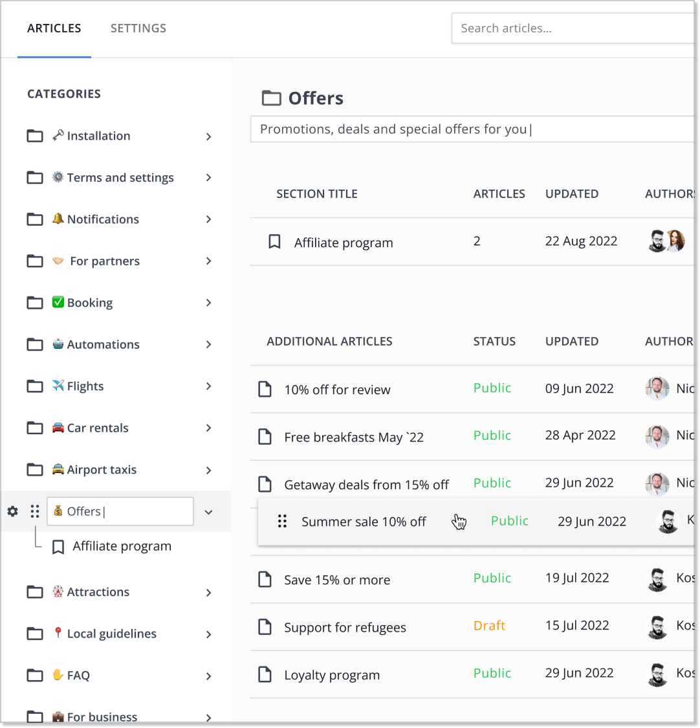This screenshot has width=700, height=728.
Task: Click the drag handle on Summer sale row
Action: [282, 522]
